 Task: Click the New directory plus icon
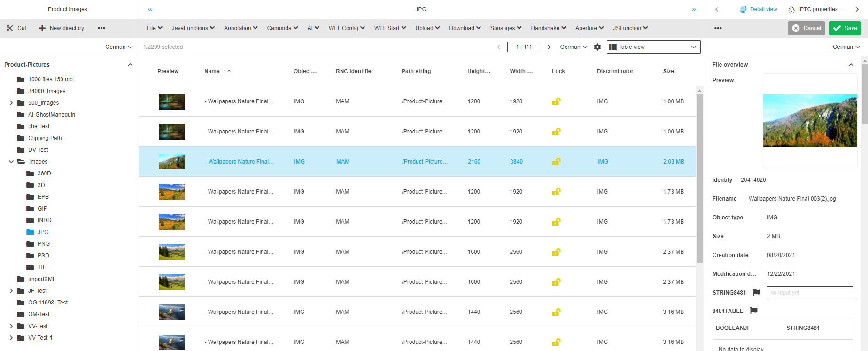(42, 28)
